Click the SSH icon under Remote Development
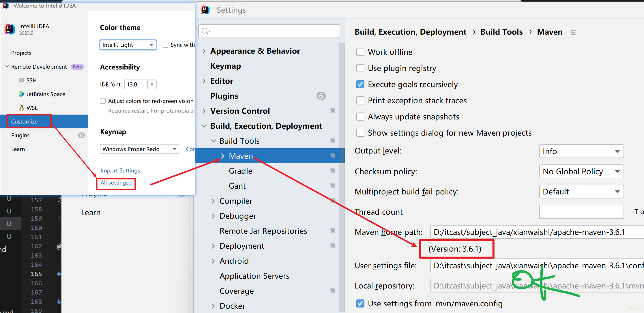The height and width of the screenshot is (313, 644). [x=22, y=80]
